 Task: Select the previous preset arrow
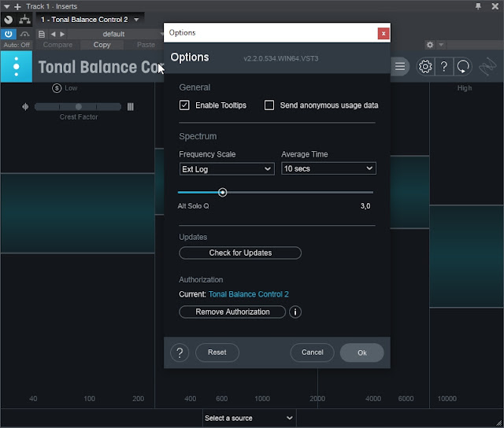click(53, 34)
